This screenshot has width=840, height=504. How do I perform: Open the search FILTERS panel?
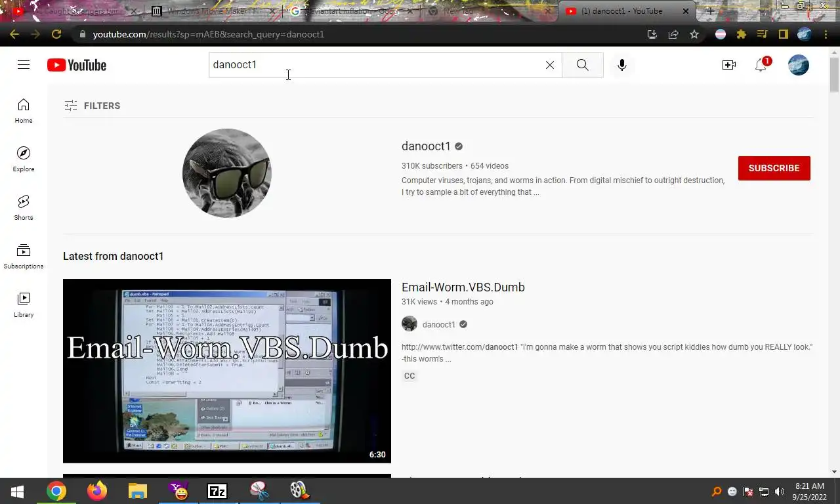[93, 106]
